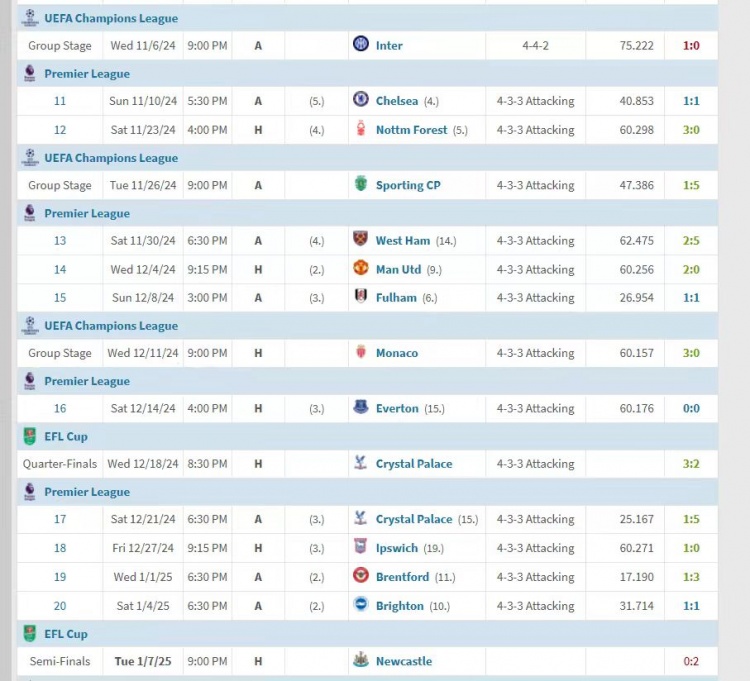Viewport: 750px width, 681px height.
Task: Click the Nottm Forest club crest icon
Action: [361, 129]
